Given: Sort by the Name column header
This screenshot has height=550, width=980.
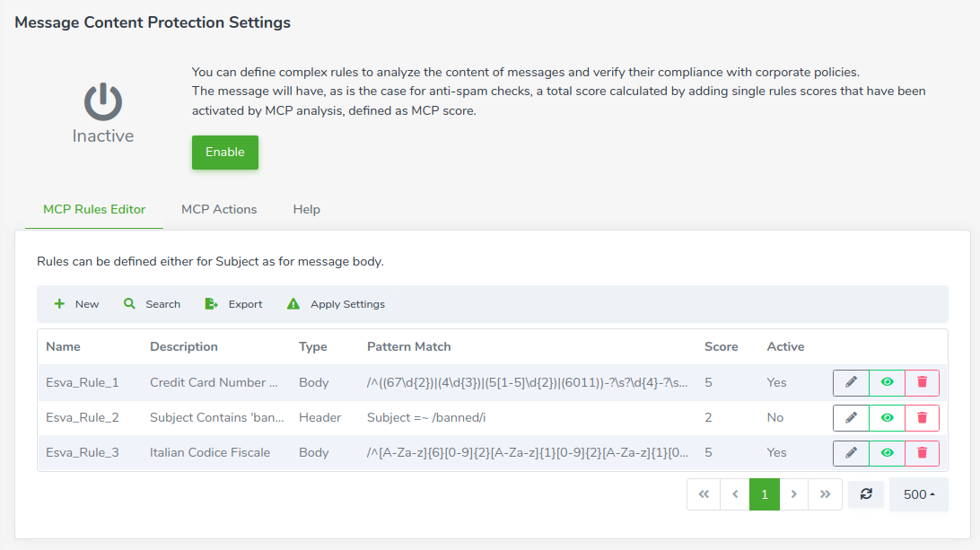Looking at the screenshot, I should pyautogui.click(x=63, y=347).
